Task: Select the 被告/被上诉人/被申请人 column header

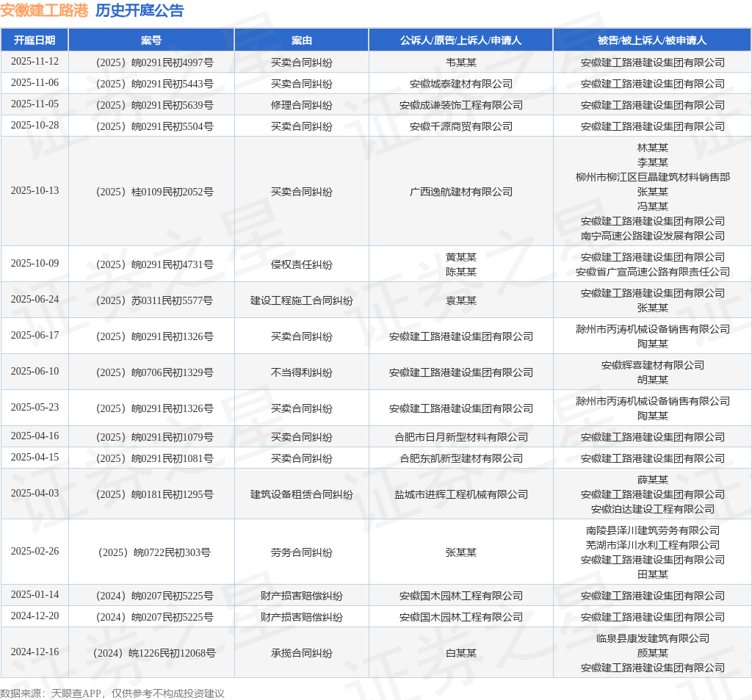Action: tap(652, 40)
